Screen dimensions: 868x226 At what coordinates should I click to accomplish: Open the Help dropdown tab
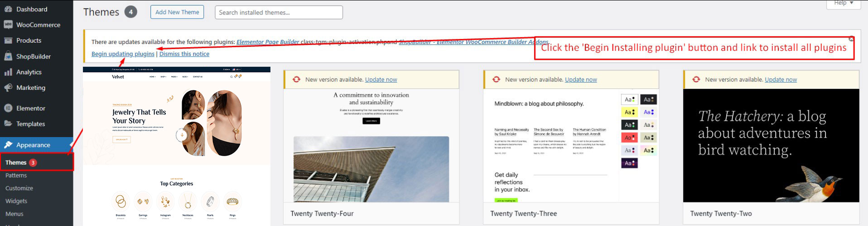point(844,3)
